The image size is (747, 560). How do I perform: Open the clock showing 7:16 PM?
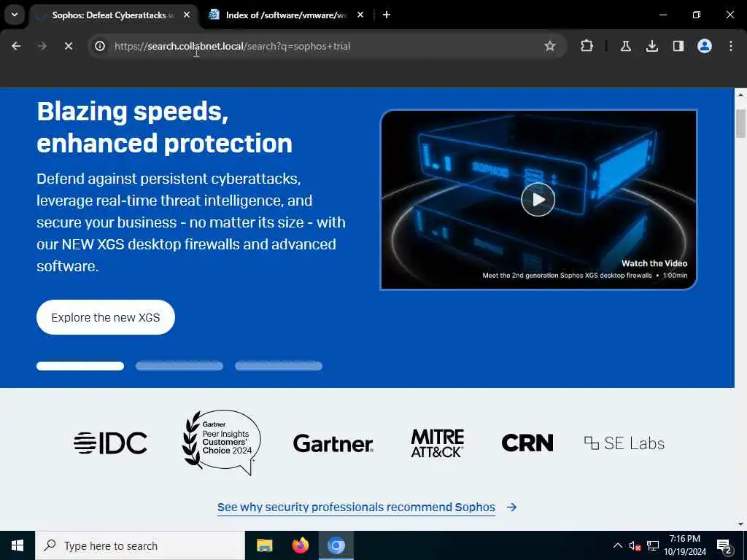(x=685, y=545)
